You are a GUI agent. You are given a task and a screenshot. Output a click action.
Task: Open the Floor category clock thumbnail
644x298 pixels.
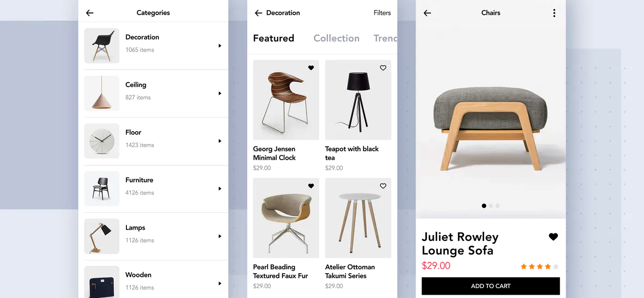102,141
